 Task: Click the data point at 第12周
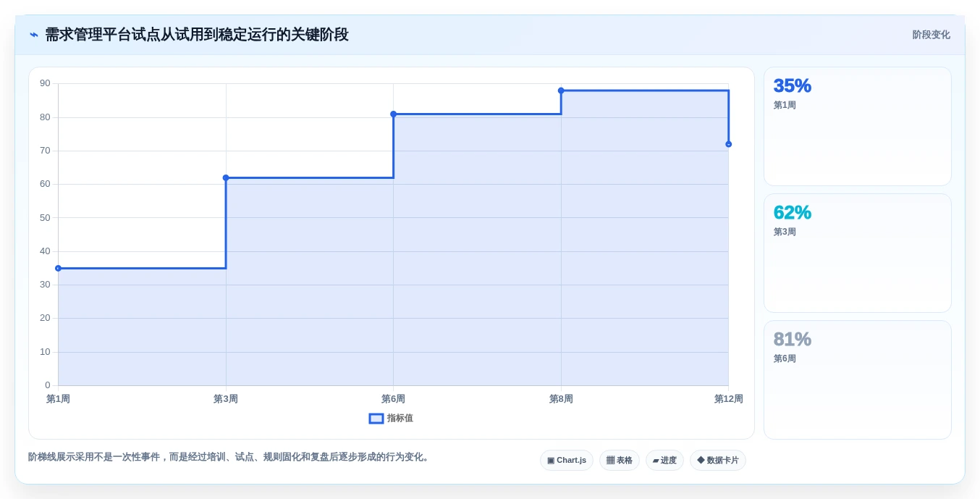[x=728, y=144]
